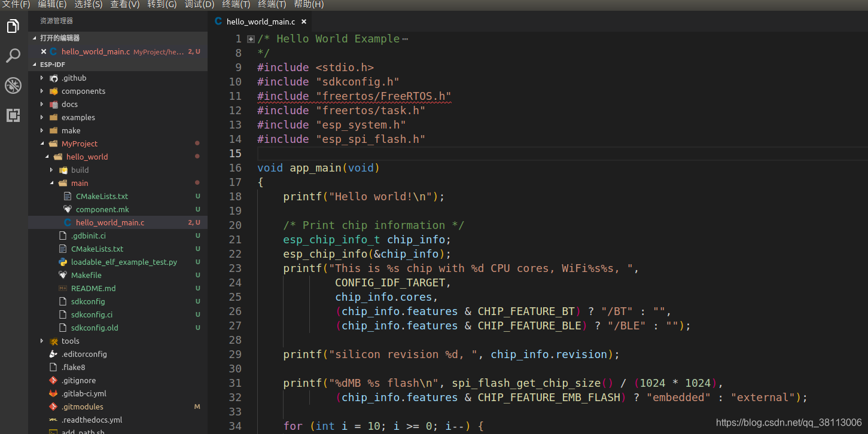Click line number 29 in gutter

(x=235, y=354)
